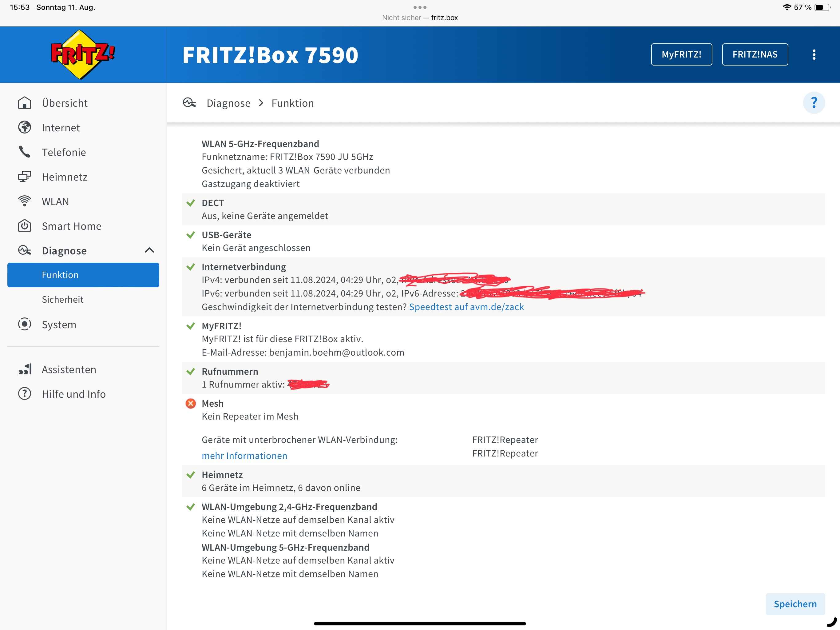Click the globe icon next to Internet
Image resolution: width=840 pixels, height=630 pixels.
[x=25, y=128]
